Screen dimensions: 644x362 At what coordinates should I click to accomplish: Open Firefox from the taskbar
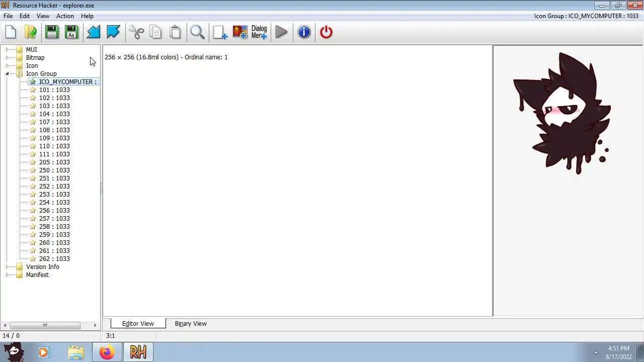click(107, 352)
